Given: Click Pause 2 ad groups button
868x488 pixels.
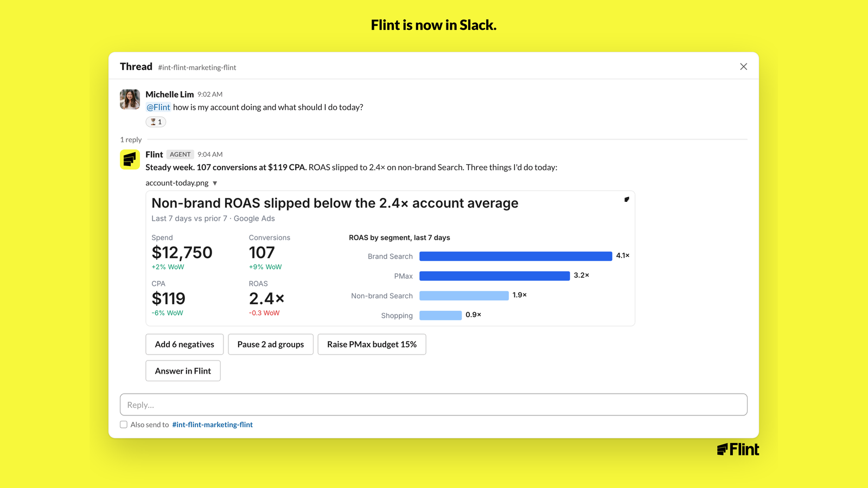Looking at the screenshot, I should click(x=271, y=344).
